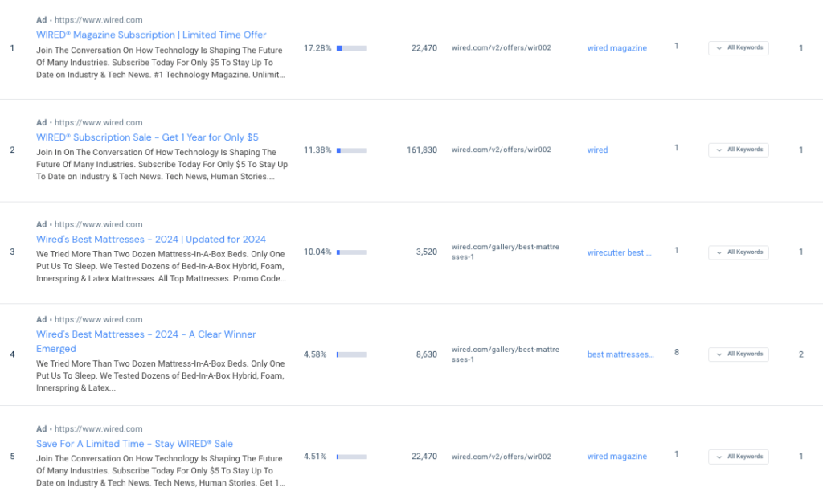This screenshot has height=504, width=823.
Task: Open All Keywords dropdown for the 'wirecutter best' row
Action: coord(738,252)
